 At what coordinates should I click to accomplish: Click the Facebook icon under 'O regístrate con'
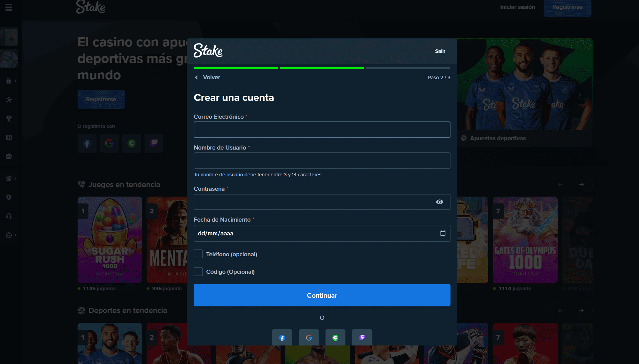87,143
